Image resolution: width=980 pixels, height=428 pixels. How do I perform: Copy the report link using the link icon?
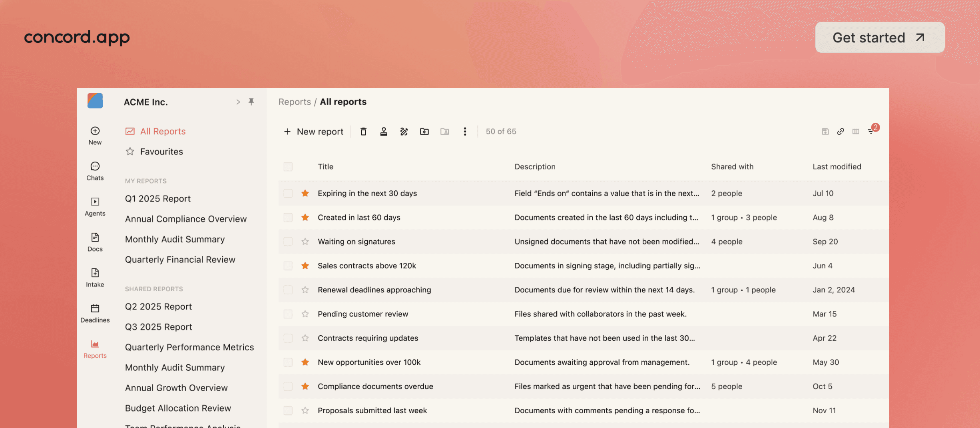pos(841,131)
